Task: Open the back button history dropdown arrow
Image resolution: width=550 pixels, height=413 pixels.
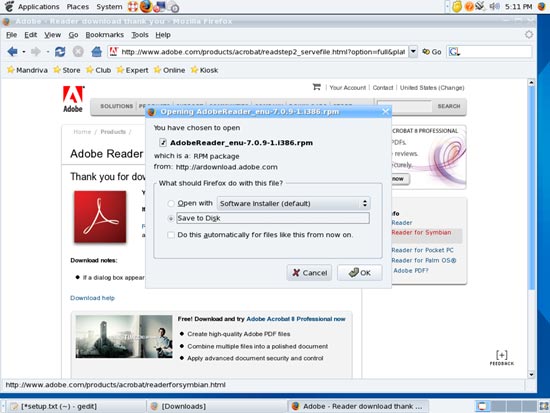Action: coord(24,52)
